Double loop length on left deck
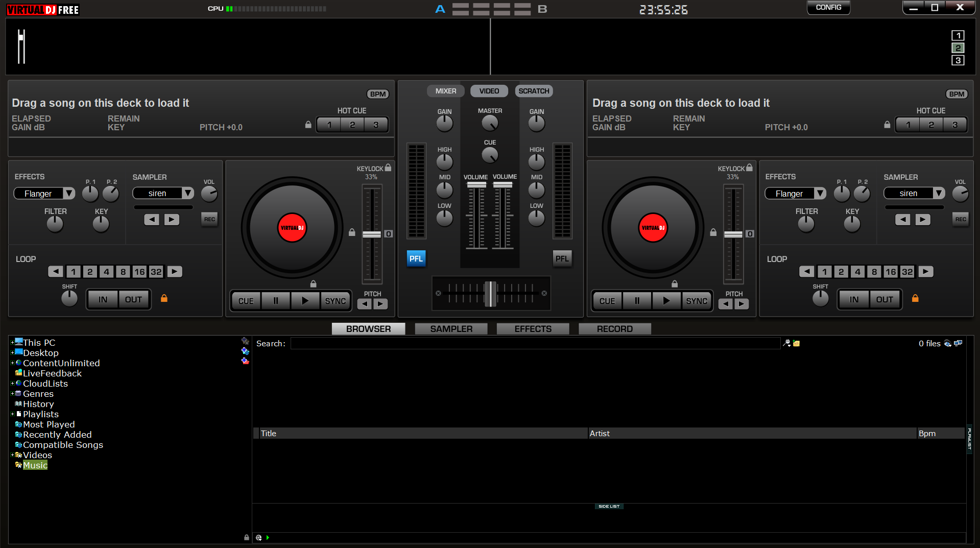The height and width of the screenshot is (548, 980). [175, 272]
